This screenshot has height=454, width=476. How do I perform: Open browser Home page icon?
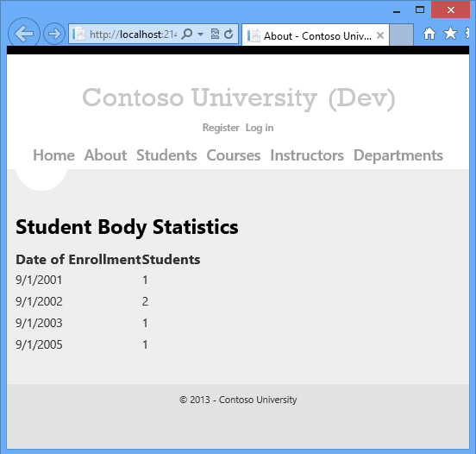pos(429,34)
